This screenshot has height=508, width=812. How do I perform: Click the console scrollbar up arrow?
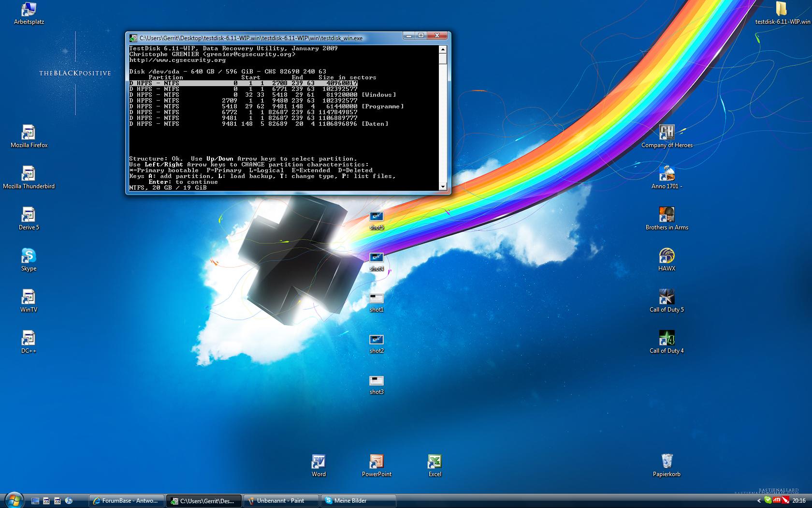(443, 49)
